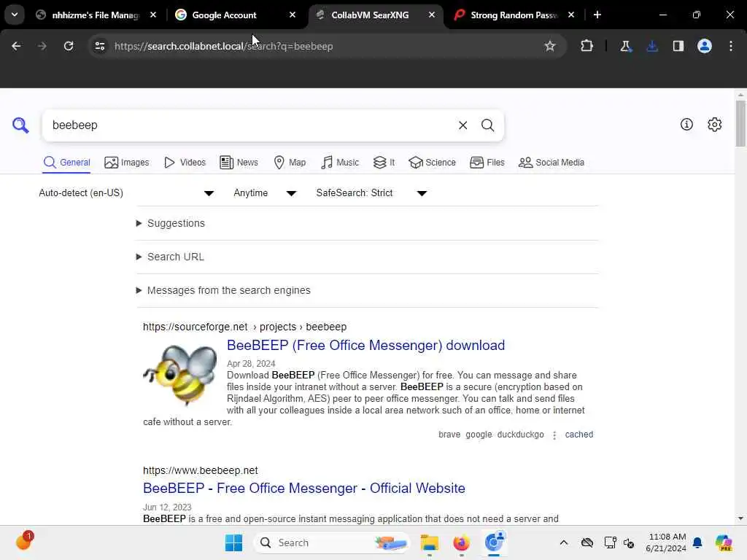
Task: Select the Science search category
Action: click(x=432, y=163)
